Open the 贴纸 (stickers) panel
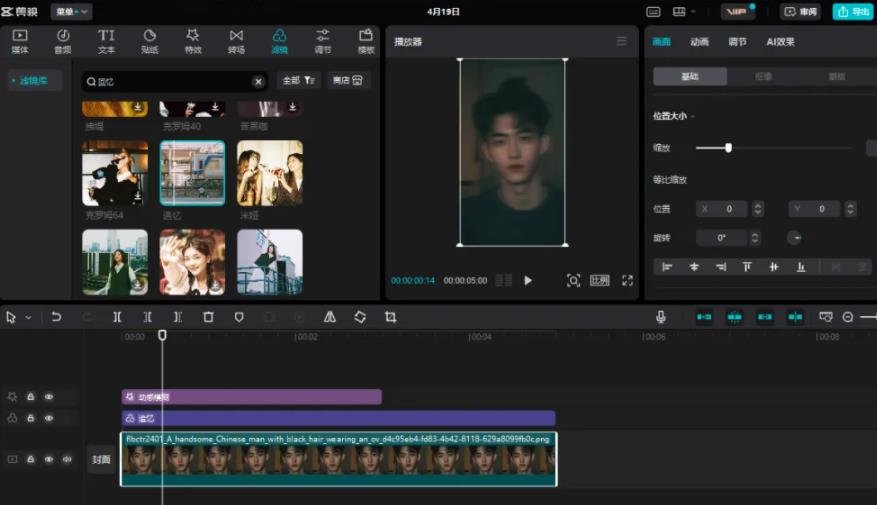This screenshot has width=877, height=505. coord(149,41)
